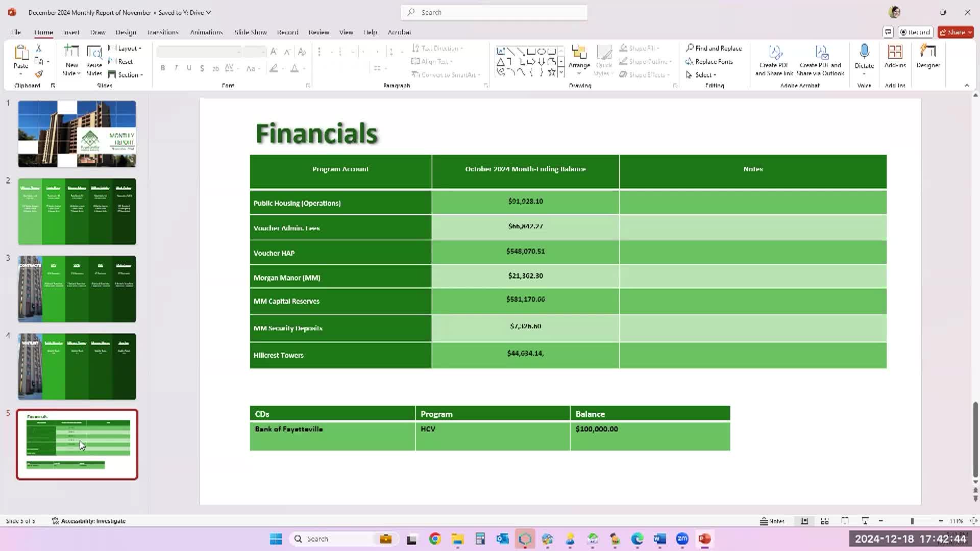Click the Format Painter brush icon
This screenshot has height=551, width=980.
click(39, 74)
